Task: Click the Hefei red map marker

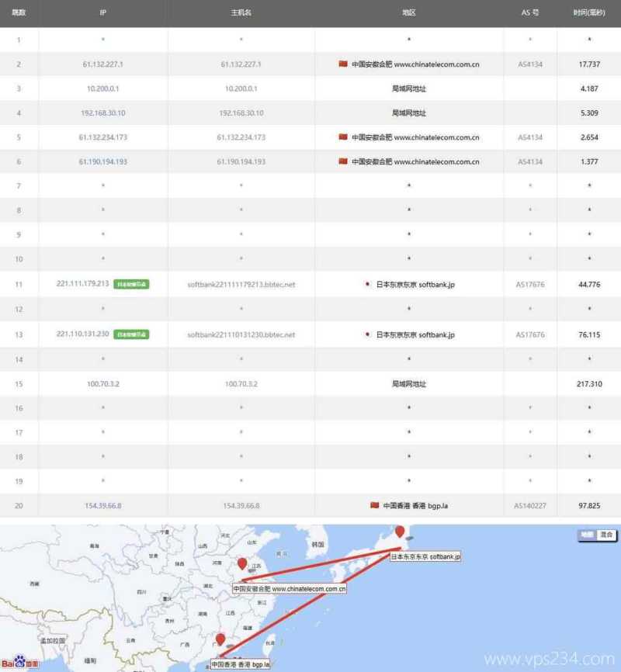Action: (242, 564)
